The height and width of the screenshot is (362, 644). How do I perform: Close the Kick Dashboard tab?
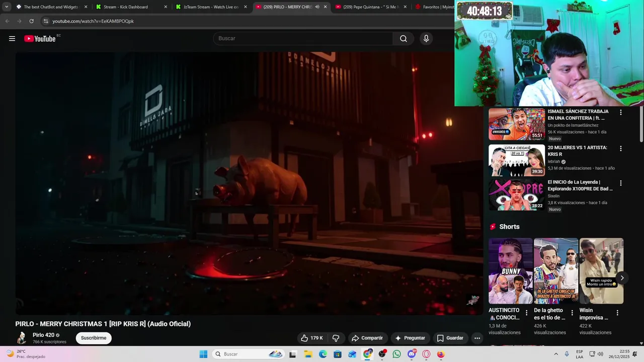click(x=166, y=7)
